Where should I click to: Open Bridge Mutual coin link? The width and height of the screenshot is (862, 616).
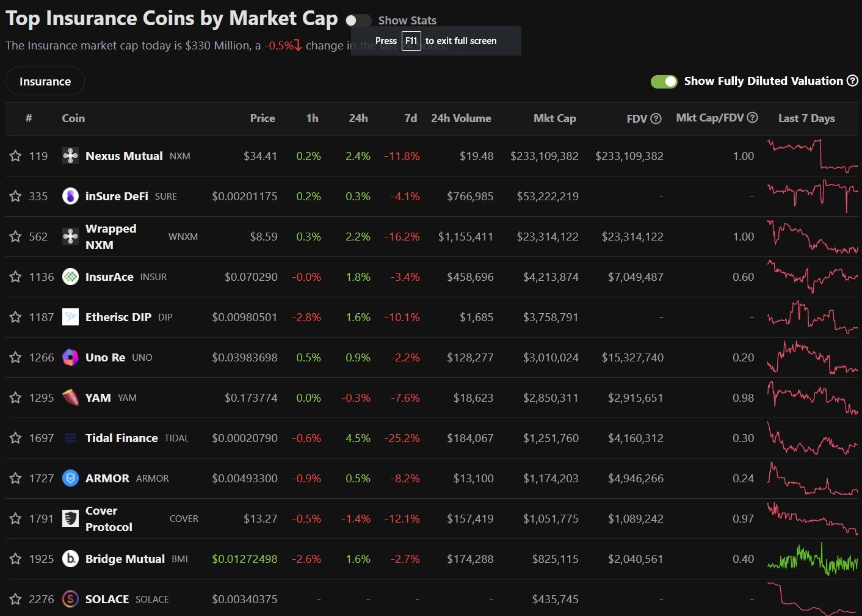(x=125, y=559)
